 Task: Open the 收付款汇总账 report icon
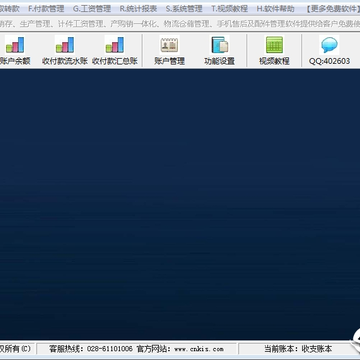coord(115,51)
